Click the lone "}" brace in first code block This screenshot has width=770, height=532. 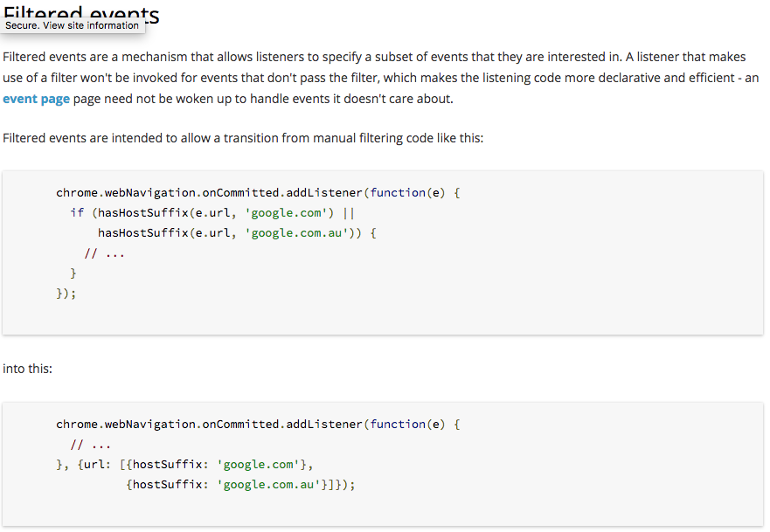click(73, 273)
